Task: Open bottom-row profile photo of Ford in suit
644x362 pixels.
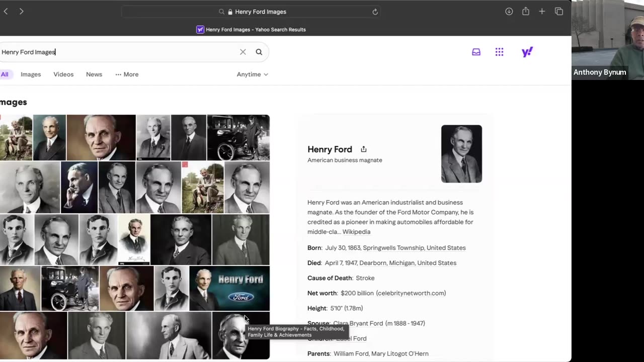Action: coord(169,335)
